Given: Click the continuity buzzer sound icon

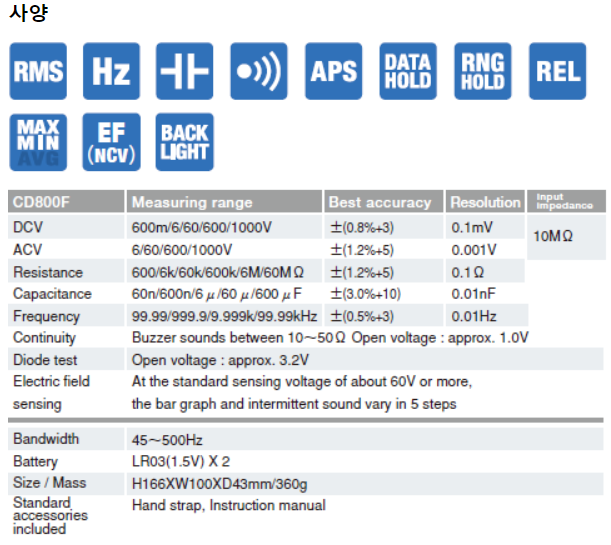Looking at the screenshot, I should (259, 71).
